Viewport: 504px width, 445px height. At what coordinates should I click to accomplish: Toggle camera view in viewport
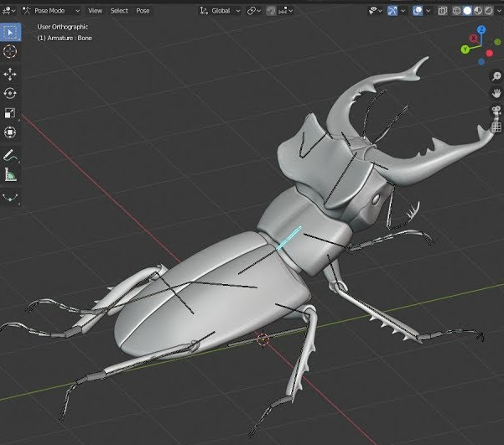pos(496,111)
